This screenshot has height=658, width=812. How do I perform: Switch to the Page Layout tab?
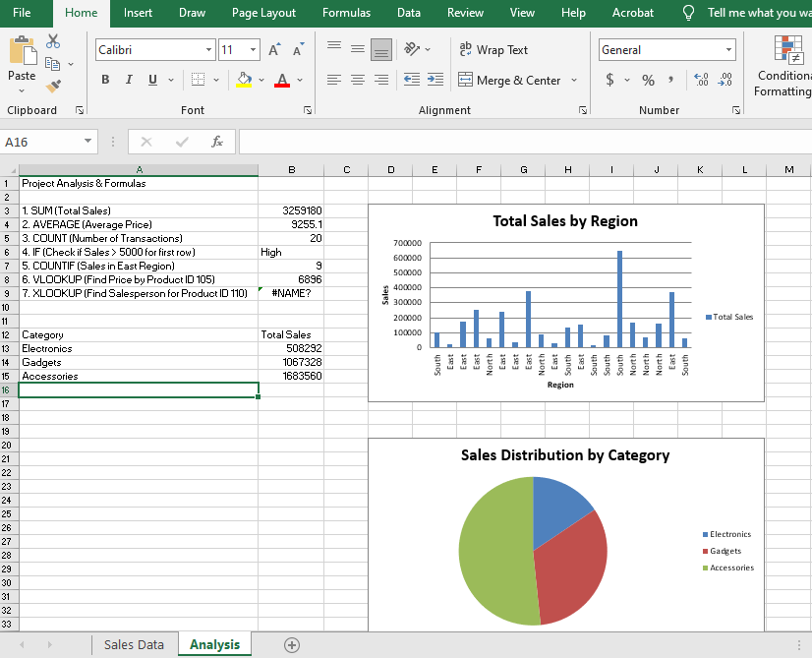pyautogui.click(x=263, y=13)
